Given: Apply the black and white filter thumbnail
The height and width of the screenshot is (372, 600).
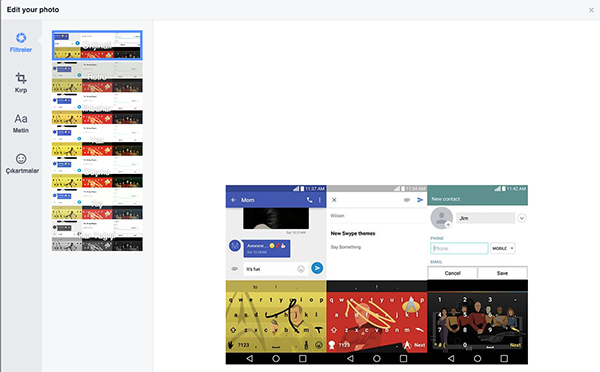Looking at the screenshot, I should click(97, 236).
